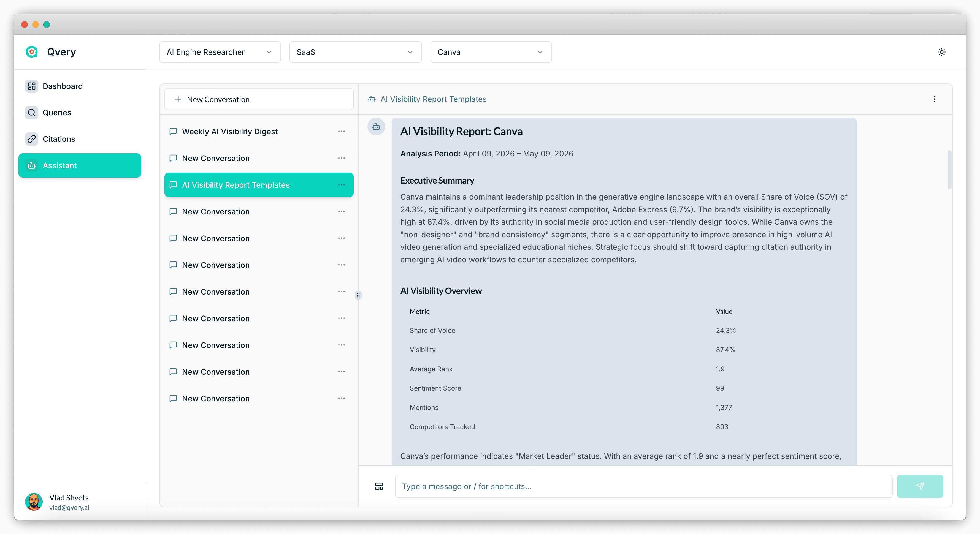Open the Dashboard page
Image resolution: width=980 pixels, height=534 pixels.
(80, 86)
